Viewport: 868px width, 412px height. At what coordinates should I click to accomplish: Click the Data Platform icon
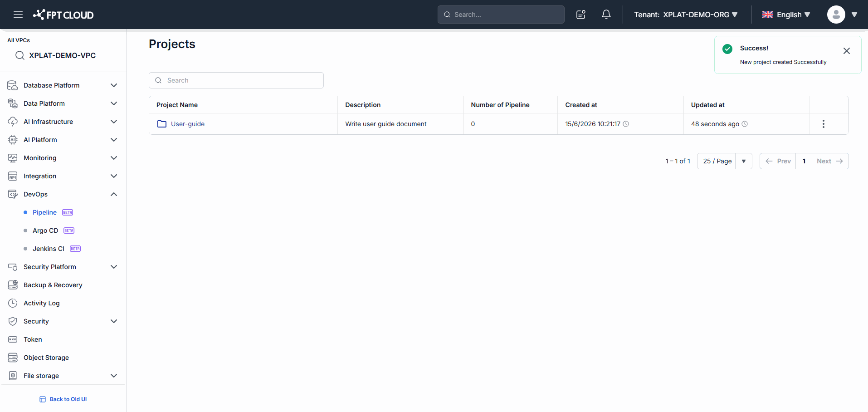click(x=13, y=103)
